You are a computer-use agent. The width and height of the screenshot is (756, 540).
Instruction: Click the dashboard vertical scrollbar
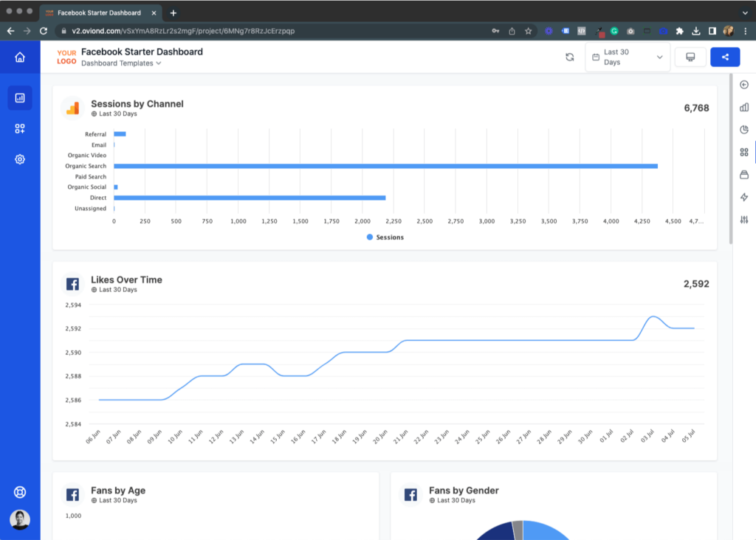coord(731,159)
